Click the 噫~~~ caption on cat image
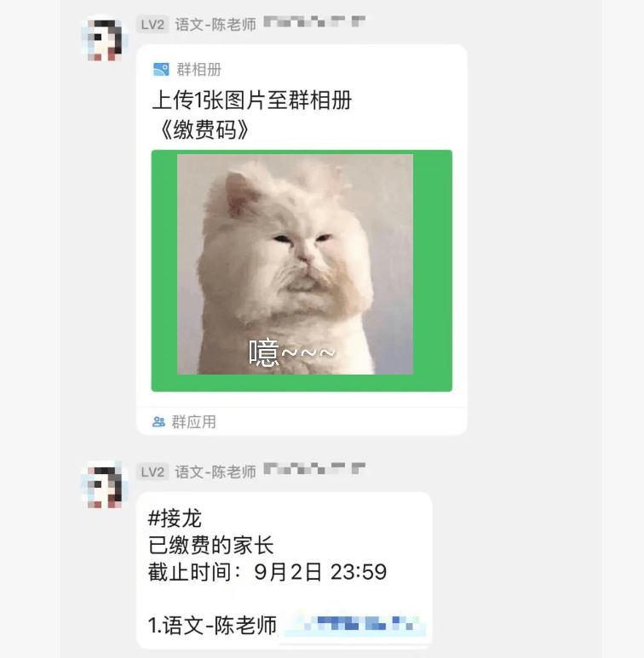 click(x=292, y=353)
